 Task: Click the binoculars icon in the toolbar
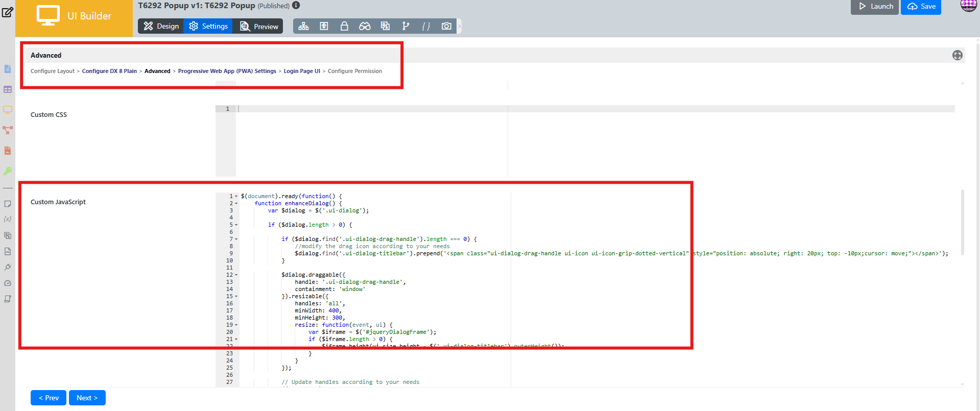tap(365, 26)
